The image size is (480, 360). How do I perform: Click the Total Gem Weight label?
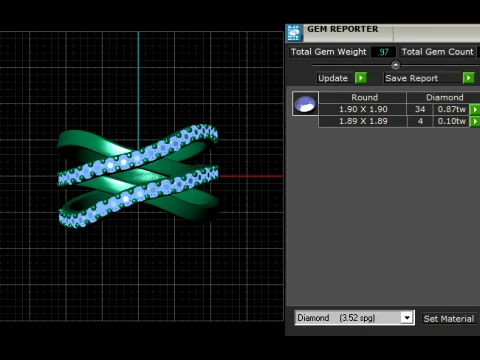pos(329,52)
